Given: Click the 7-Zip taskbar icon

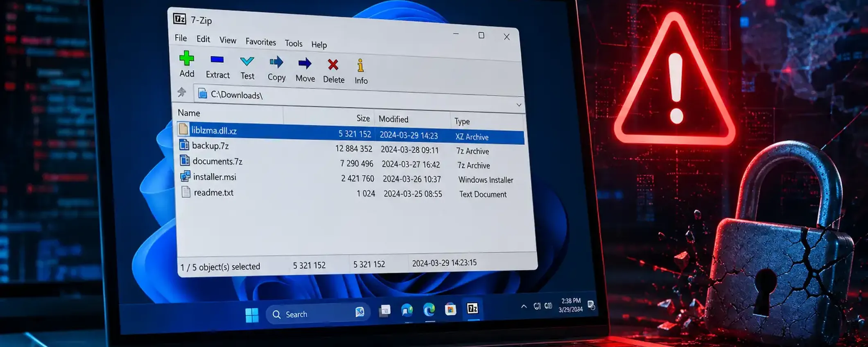Looking at the screenshot, I should [x=472, y=308].
